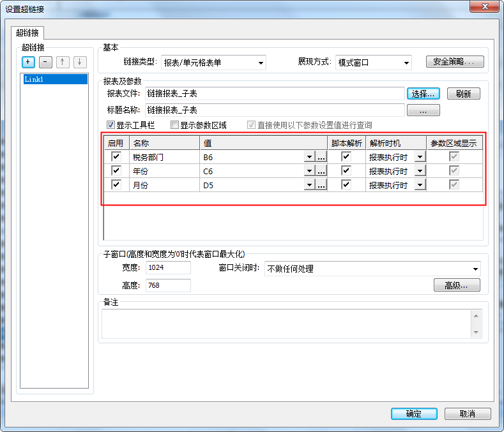
Task: Click the 宽度 input field
Action: pyautogui.click(x=168, y=268)
